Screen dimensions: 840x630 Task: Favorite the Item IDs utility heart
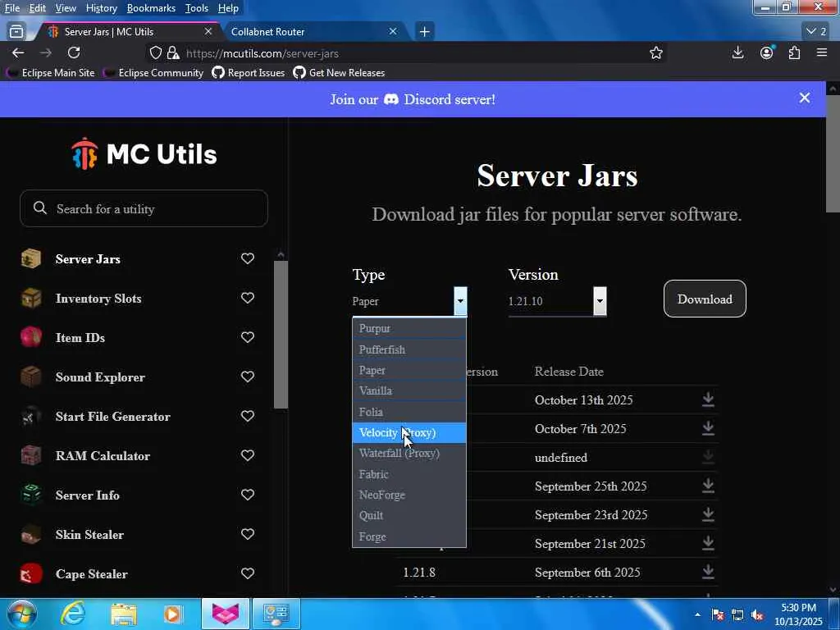point(248,337)
